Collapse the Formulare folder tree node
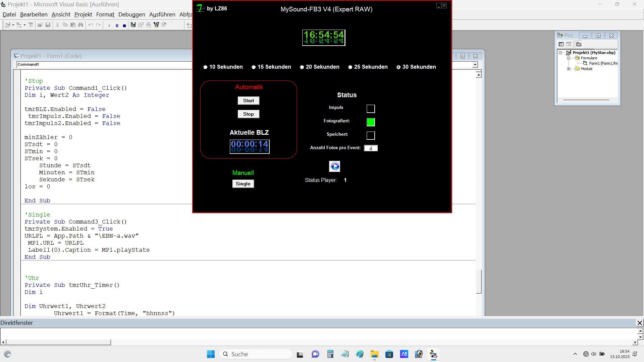Image resolution: width=644 pixels, height=362 pixels. (569, 58)
